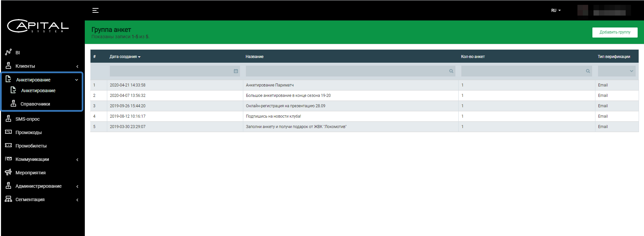Click the Клиенты person icon
Viewport: 644px width, 236px height.
click(x=8, y=66)
